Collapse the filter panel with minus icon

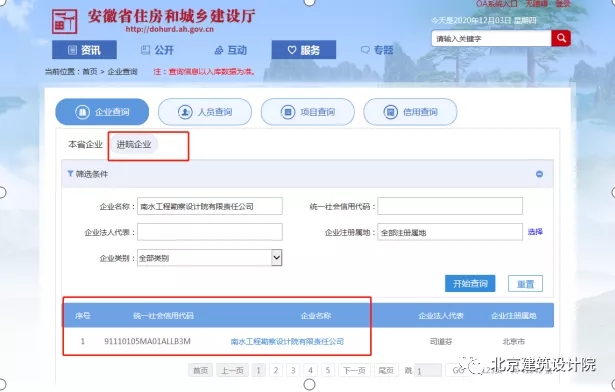click(x=539, y=174)
